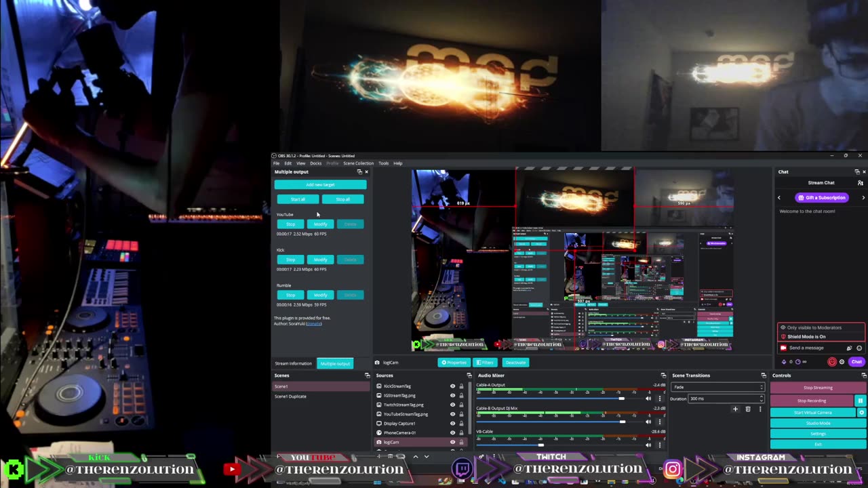
Task: Open Cable-B Output DJ Mix options dots
Action: point(659,422)
